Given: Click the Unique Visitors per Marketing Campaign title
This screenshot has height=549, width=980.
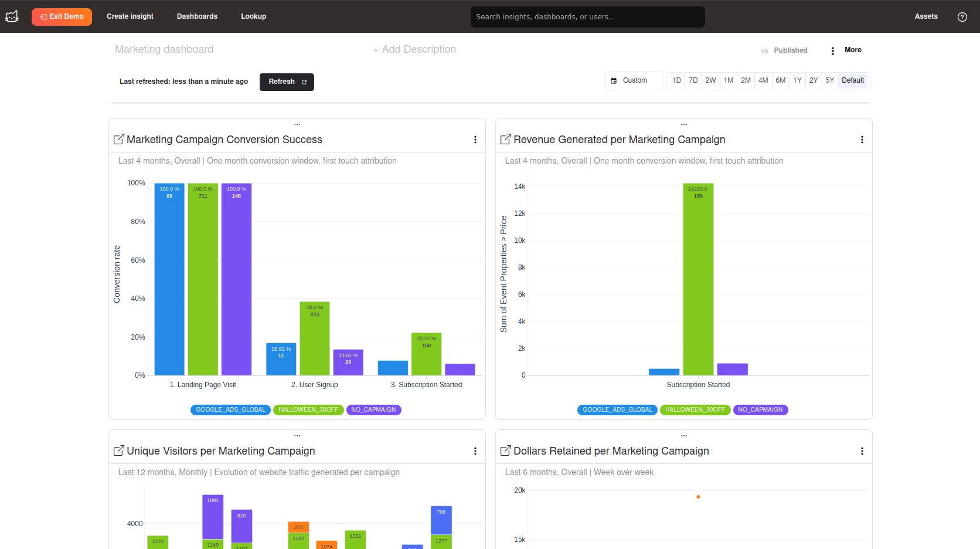Looking at the screenshot, I should (221, 451).
